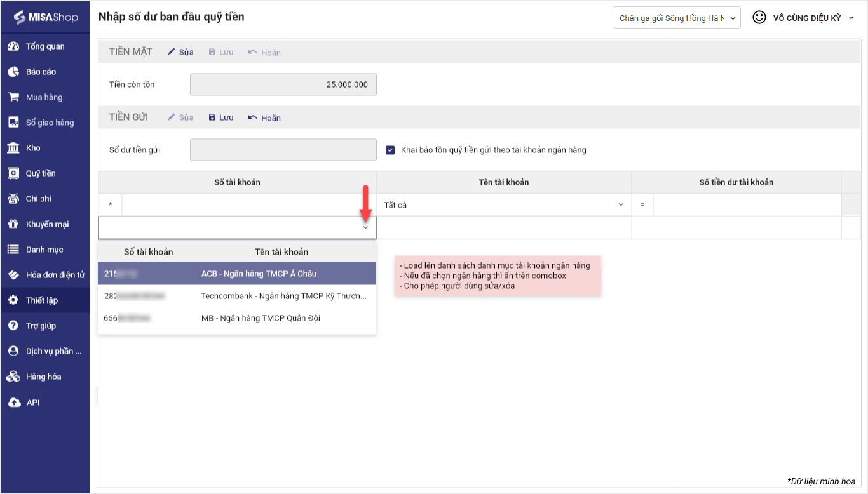Open Chi phí in the sidebar
This screenshot has height=494, width=868.
45,199
